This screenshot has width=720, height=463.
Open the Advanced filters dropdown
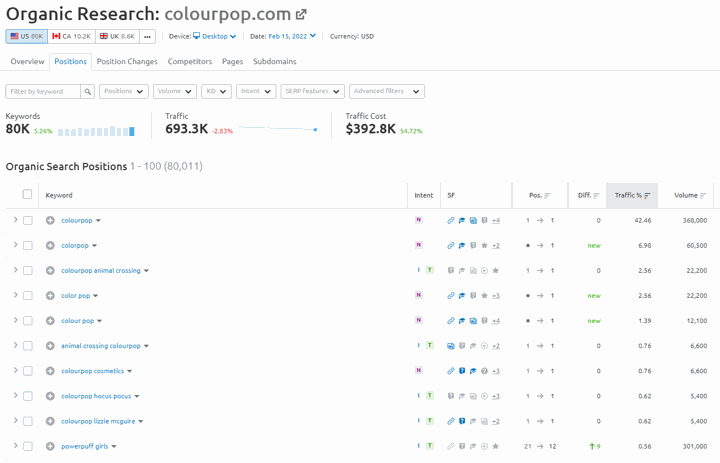[387, 91]
